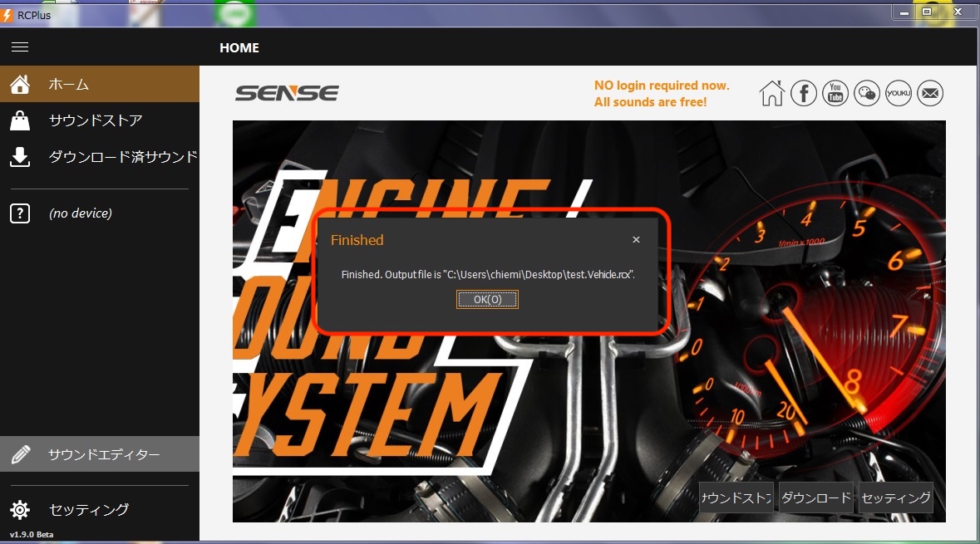This screenshot has width=980, height=544.
Task: Click the email envelope icon
Action: pos(930,94)
